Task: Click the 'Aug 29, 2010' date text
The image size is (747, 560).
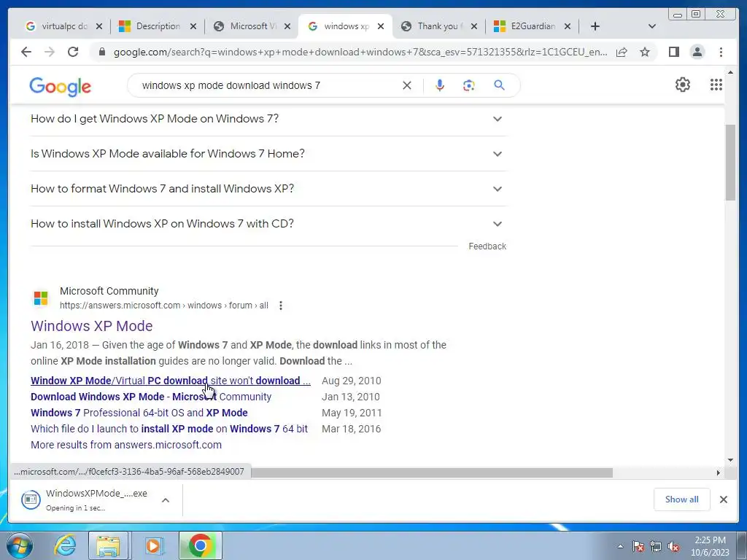Action: click(x=351, y=381)
